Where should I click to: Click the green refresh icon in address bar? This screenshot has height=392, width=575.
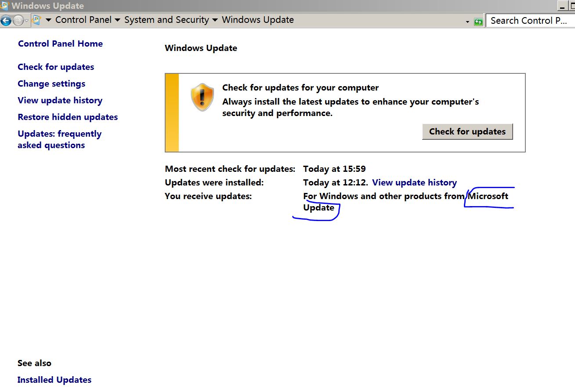tap(477, 20)
